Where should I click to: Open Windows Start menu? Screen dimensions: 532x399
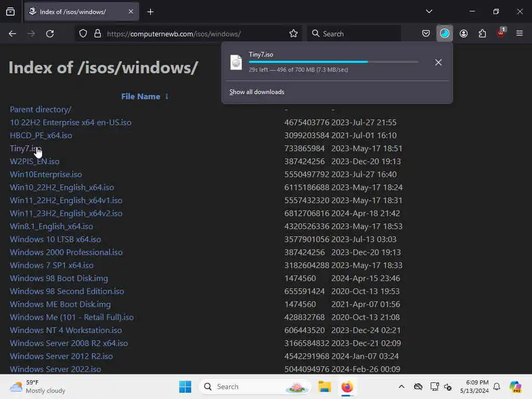(x=185, y=387)
